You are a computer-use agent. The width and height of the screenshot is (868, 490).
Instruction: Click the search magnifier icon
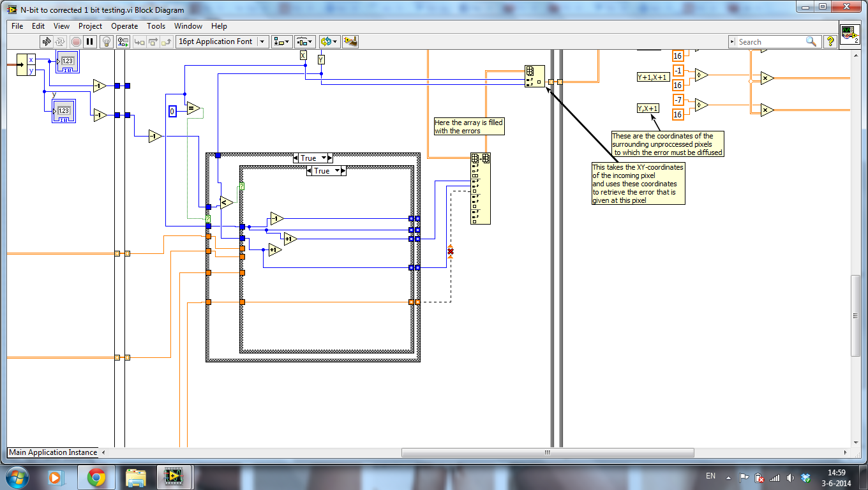[811, 41]
